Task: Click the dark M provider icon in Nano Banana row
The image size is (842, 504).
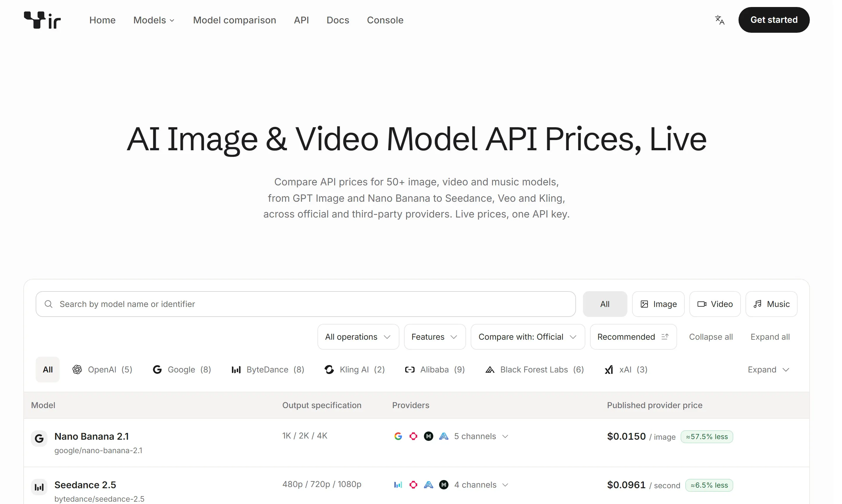Action: pyautogui.click(x=429, y=436)
